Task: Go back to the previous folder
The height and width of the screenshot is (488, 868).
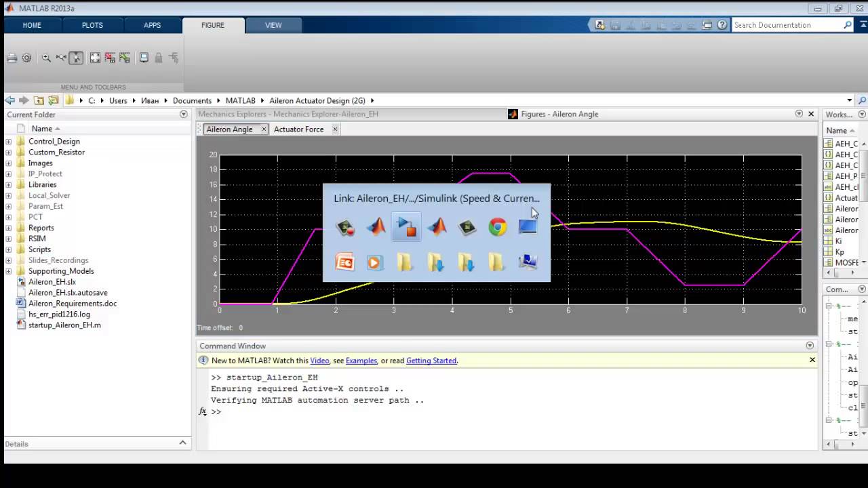Action: click(x=9, y=100)
